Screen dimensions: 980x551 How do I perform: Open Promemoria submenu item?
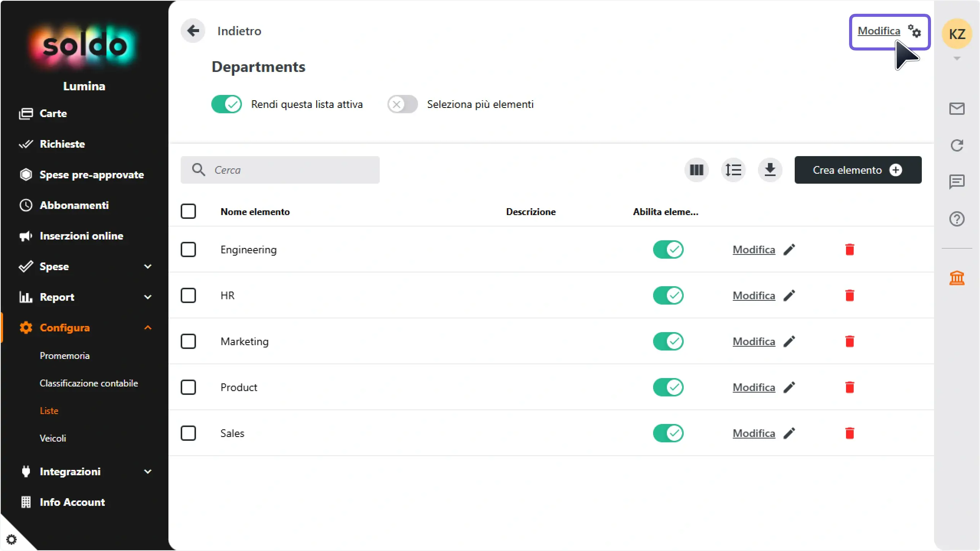[x=65, y=355]
